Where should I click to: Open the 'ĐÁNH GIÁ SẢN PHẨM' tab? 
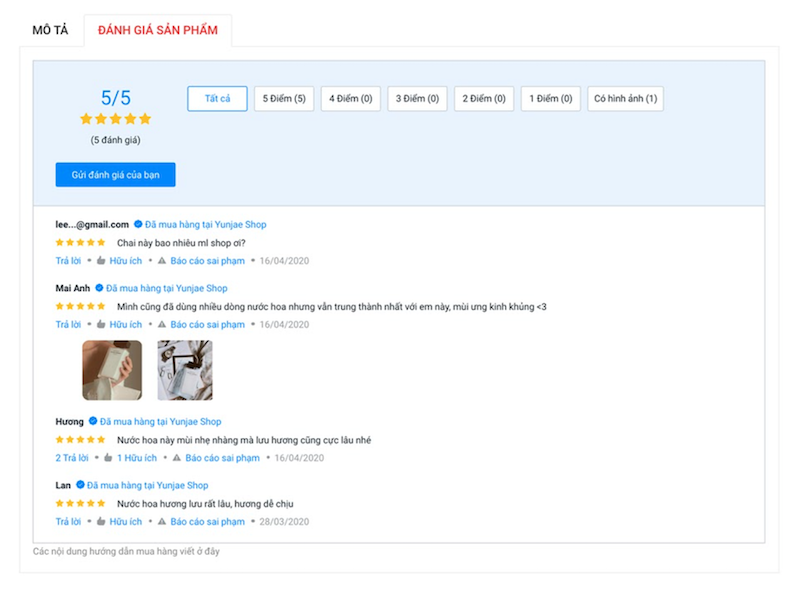[x=157, y=31]
